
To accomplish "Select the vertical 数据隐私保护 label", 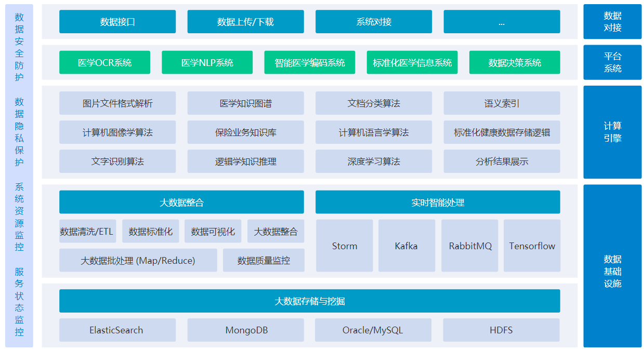I will pyautogui.click(x=19, y=132).
